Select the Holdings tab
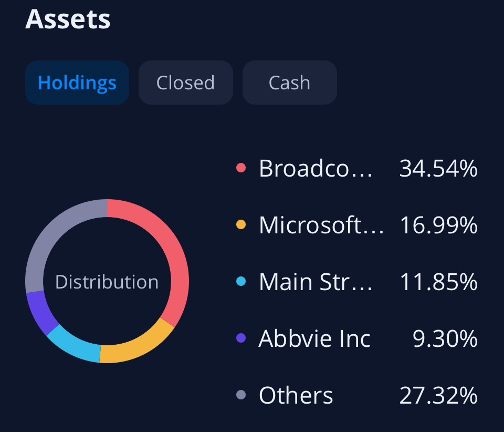This screenshot has width=504, height=432. pos(77,82)
